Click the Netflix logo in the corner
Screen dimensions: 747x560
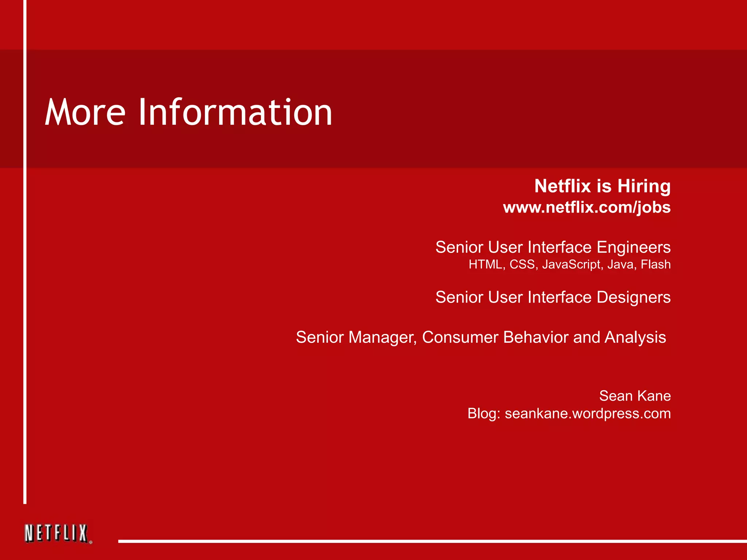[58, 534]
